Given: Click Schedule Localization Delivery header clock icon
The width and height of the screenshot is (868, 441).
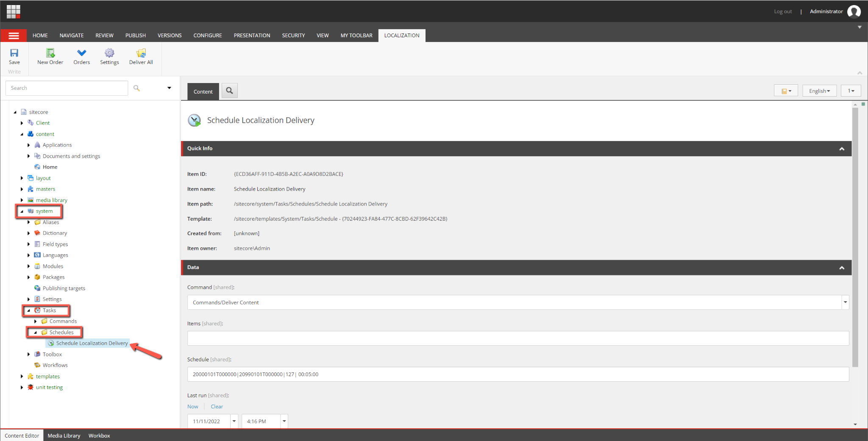Looking at the screenshot, I should (195, 120).
